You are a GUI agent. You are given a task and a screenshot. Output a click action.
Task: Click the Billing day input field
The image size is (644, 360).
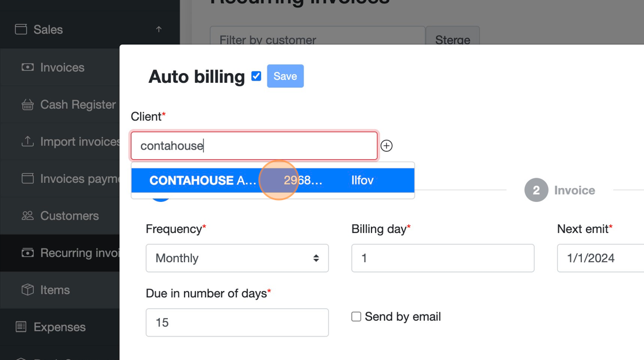(442, 258)
